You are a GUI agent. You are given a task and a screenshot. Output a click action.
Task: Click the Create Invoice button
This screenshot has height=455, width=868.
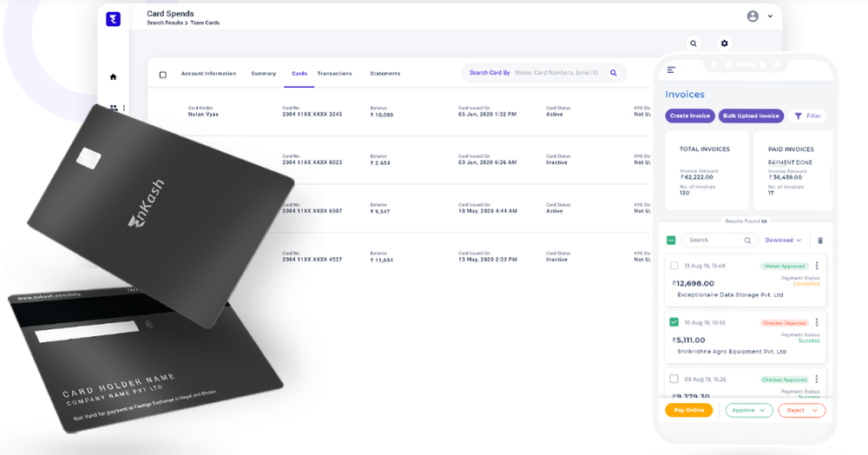[x=690, y=115]
